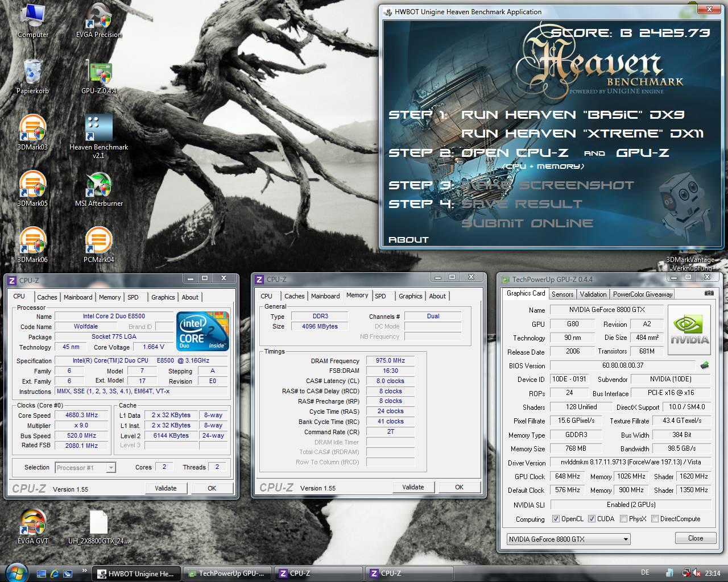Toggle the DirectCompute checkbox in GPU-Z
Viewport: 728px width, 582px height.
pos(655,519)
